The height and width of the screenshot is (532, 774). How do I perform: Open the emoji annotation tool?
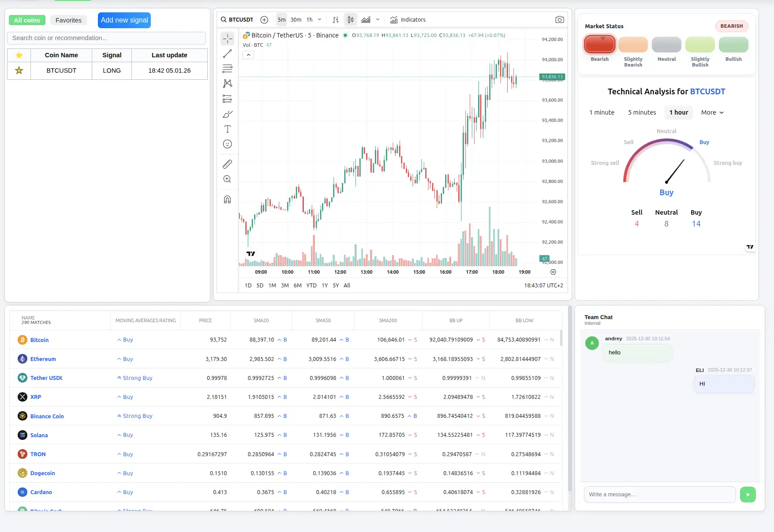pyautogui.click(x=227, y=144)
